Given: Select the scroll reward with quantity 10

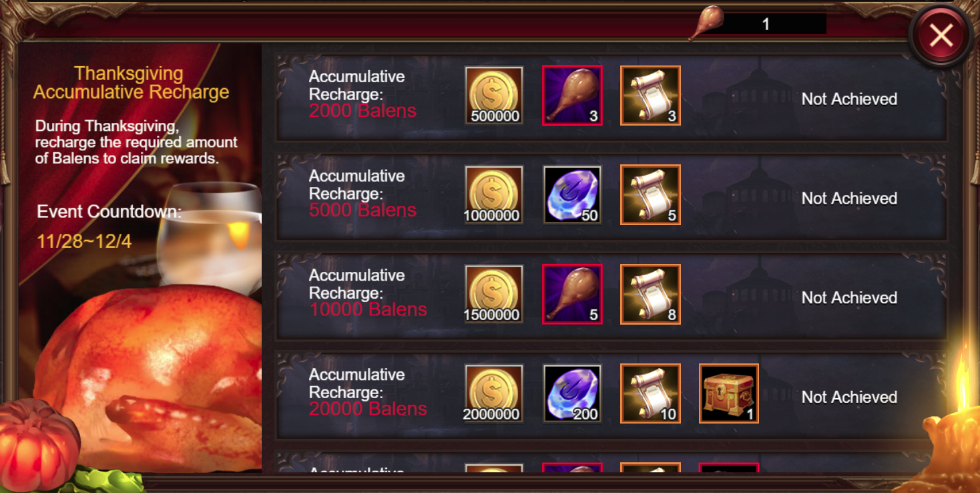Looking at the screenshot, I should point(650,393).
